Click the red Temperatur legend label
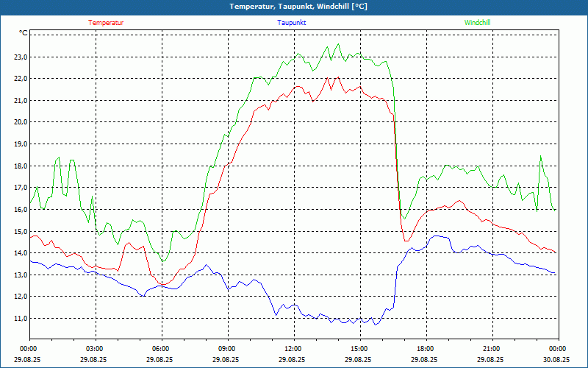 point(106,23)
